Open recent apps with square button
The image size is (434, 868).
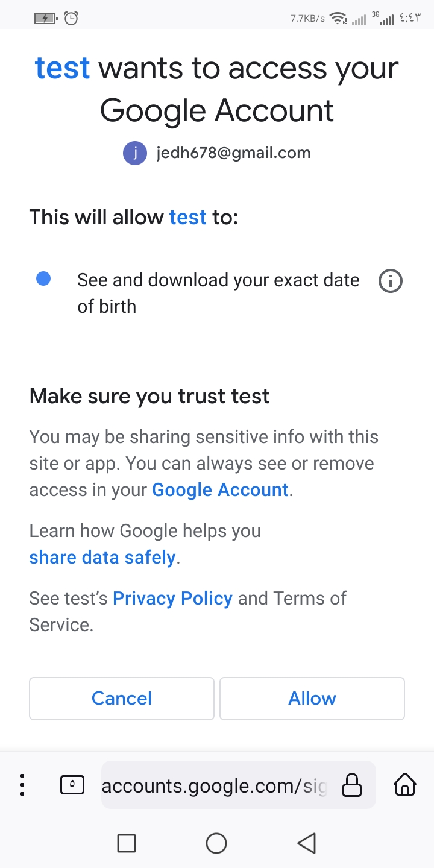(126, 843)
